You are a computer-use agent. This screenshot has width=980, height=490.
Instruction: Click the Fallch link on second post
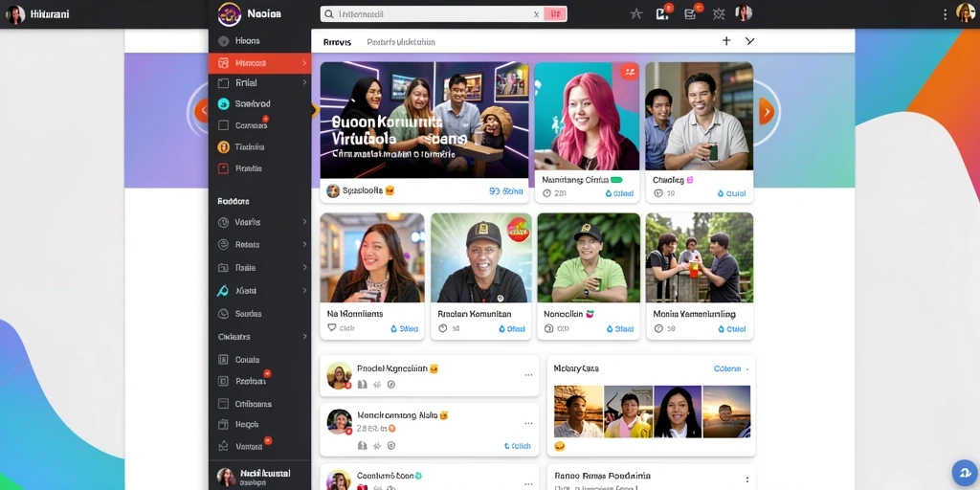pos(518,446)
